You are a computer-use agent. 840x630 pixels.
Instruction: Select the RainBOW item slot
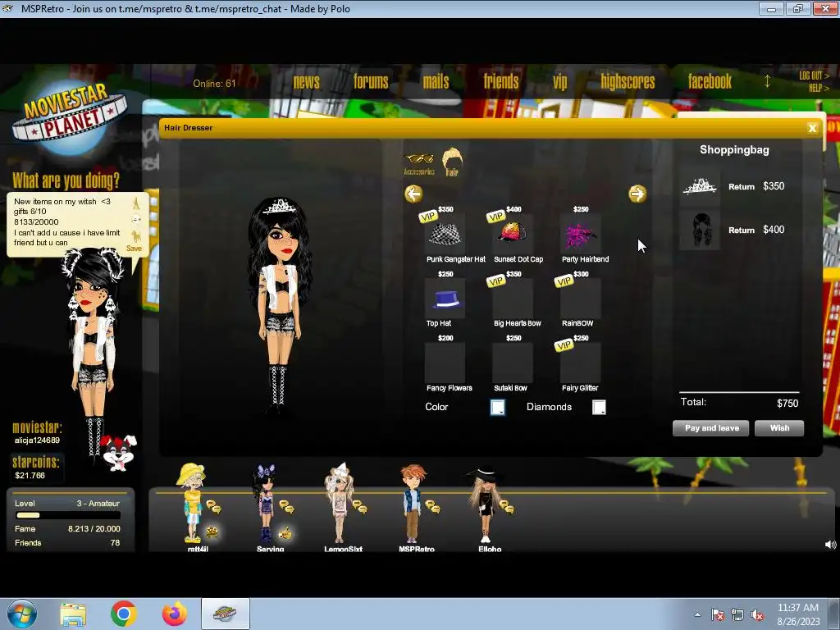tap(580, 299)
